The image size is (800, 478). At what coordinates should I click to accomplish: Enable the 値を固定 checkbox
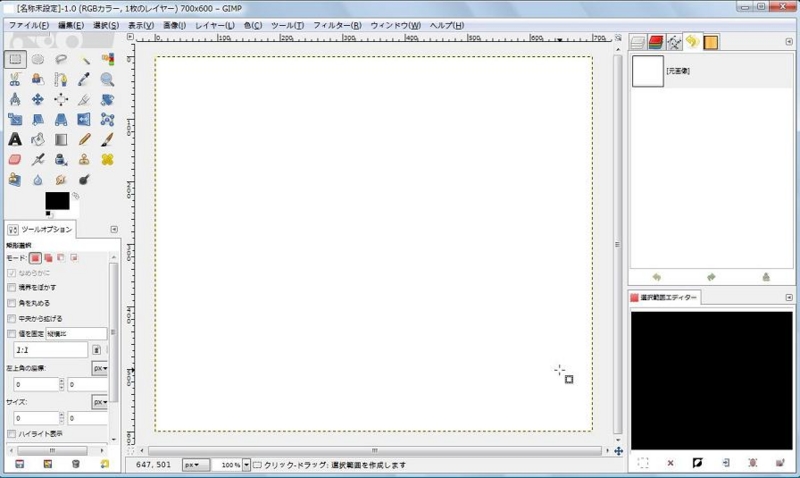tap(11, 334)
